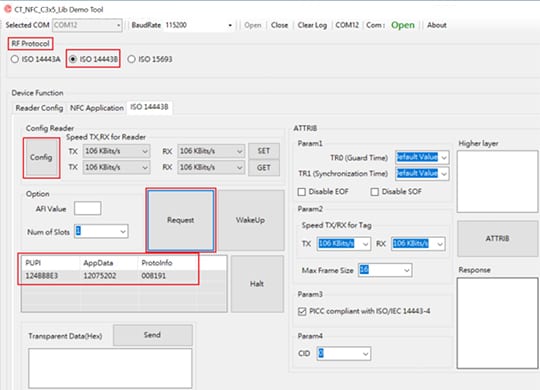
Task: Switch to the NFC Application tab
Action: 97,108
